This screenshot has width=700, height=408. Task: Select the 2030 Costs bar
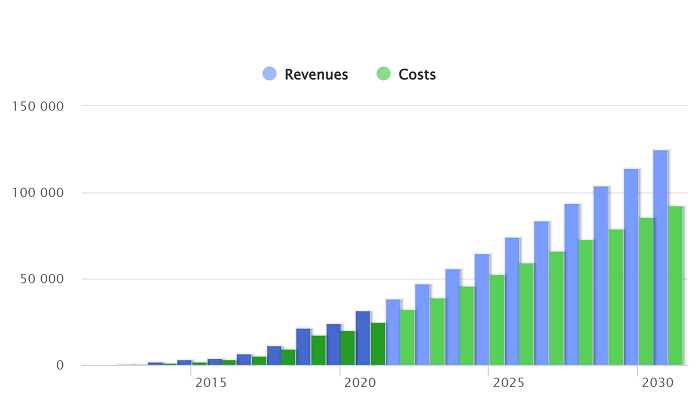pos(646,291)
